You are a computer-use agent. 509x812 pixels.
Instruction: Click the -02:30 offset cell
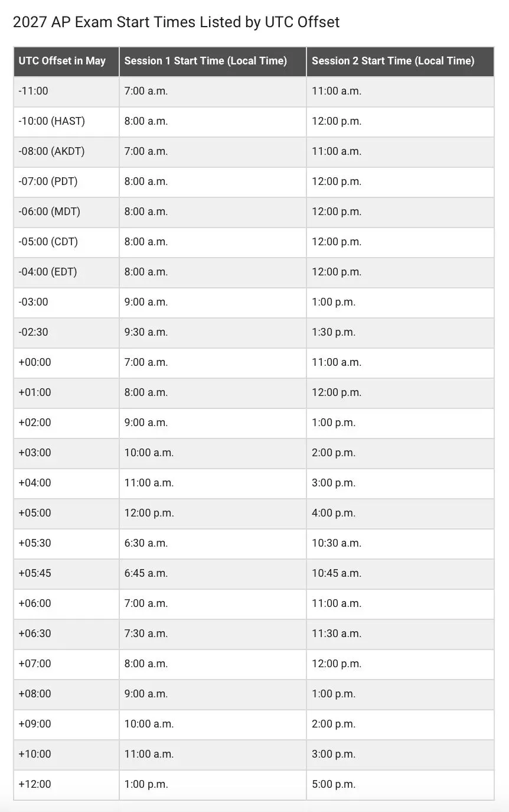pyautogui.click(x=66, y=333)
